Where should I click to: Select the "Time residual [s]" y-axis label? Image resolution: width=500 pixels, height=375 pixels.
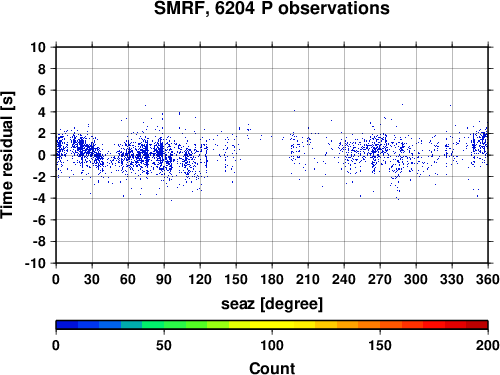click(7, 155)
